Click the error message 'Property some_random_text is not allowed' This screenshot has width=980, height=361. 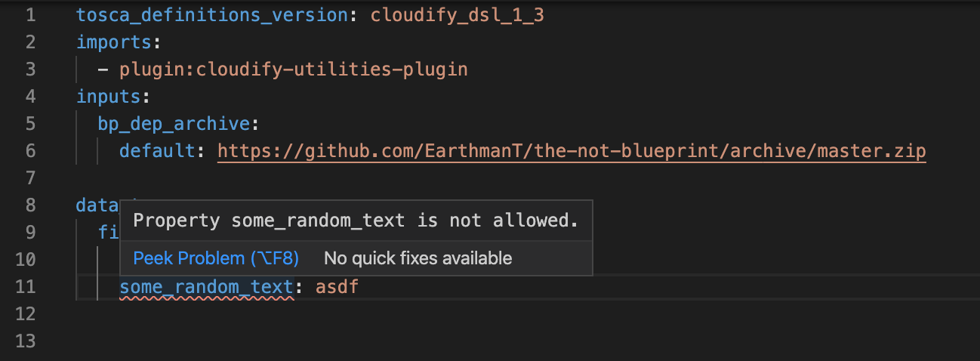click(356, 221)
